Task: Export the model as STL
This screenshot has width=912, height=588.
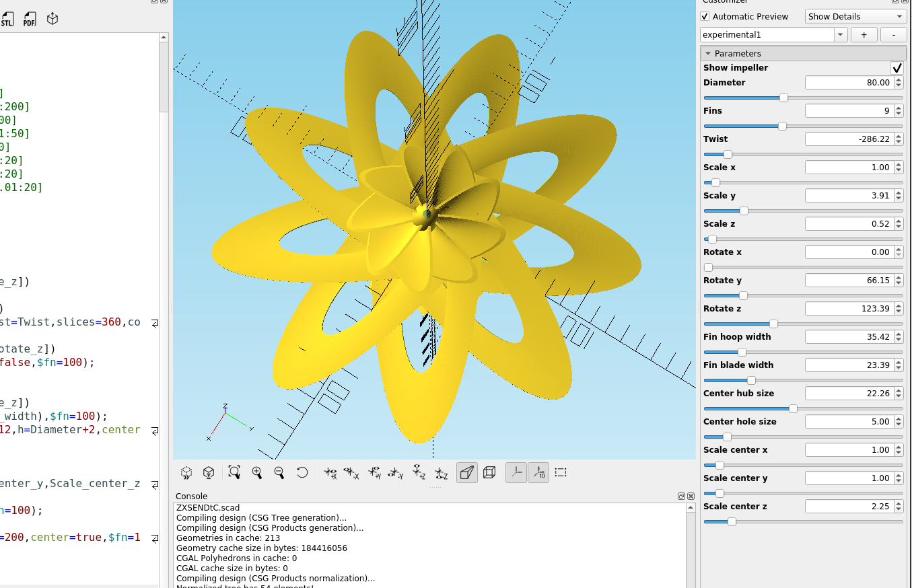Action: 9,18
